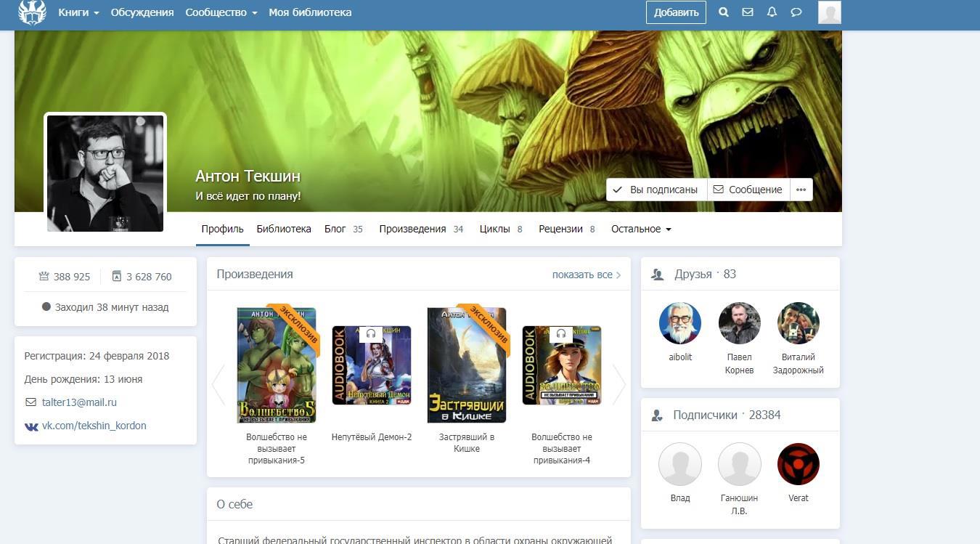980x544 pixels.
Task: Open the Verat subscriber name link
Action: 799,498
